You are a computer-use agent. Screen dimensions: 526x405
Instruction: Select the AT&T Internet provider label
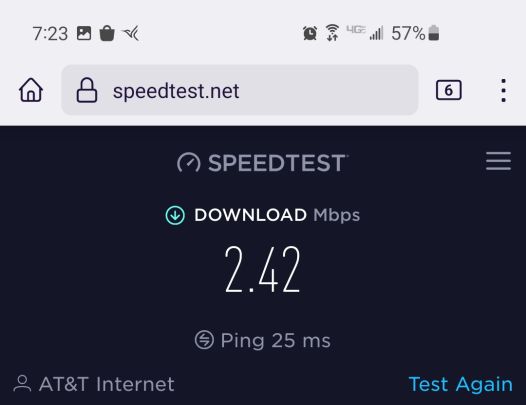point(107,384)
